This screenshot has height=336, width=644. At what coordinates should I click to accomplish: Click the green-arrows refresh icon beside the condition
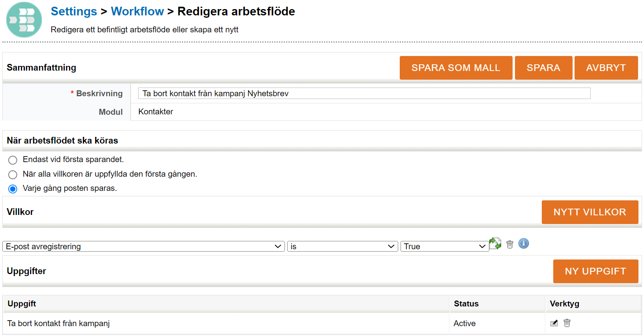click(495, 244)
